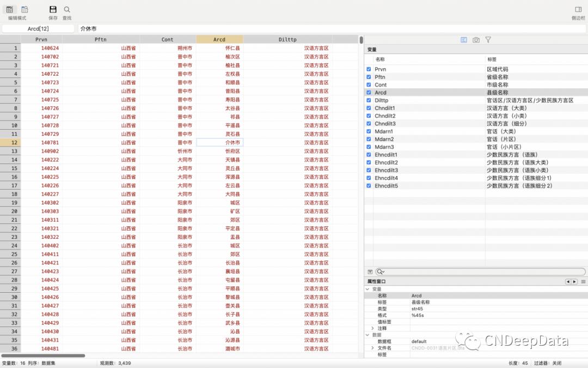Click the 格式 value %45s in properties

(418, 316)
